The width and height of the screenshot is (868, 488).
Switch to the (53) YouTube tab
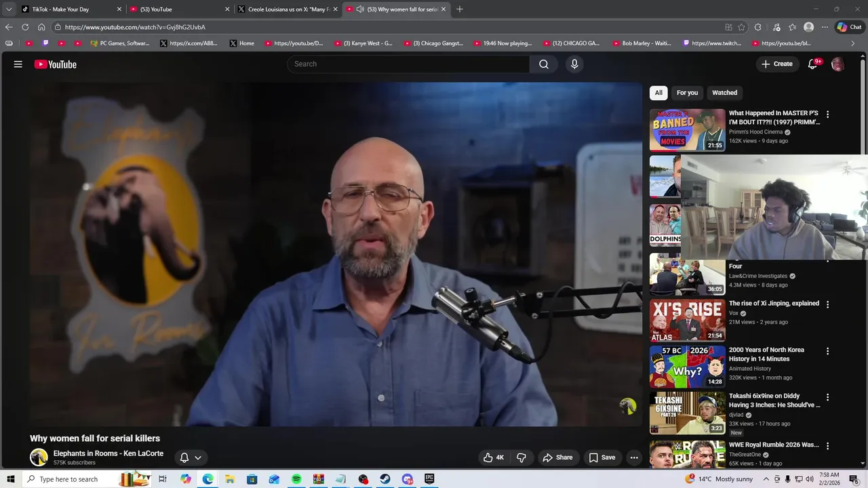coord(180,9)
